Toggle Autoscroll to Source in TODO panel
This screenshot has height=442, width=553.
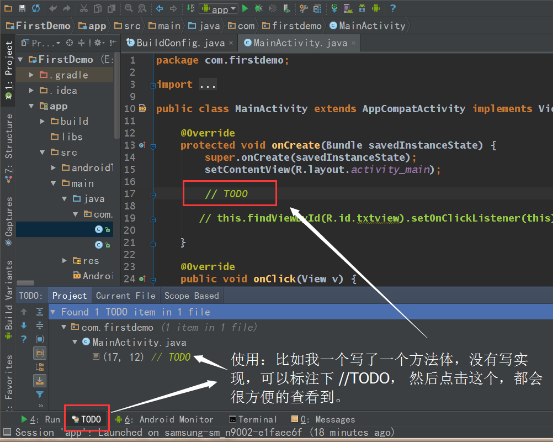pyautogui.click(x=40, y=381)
